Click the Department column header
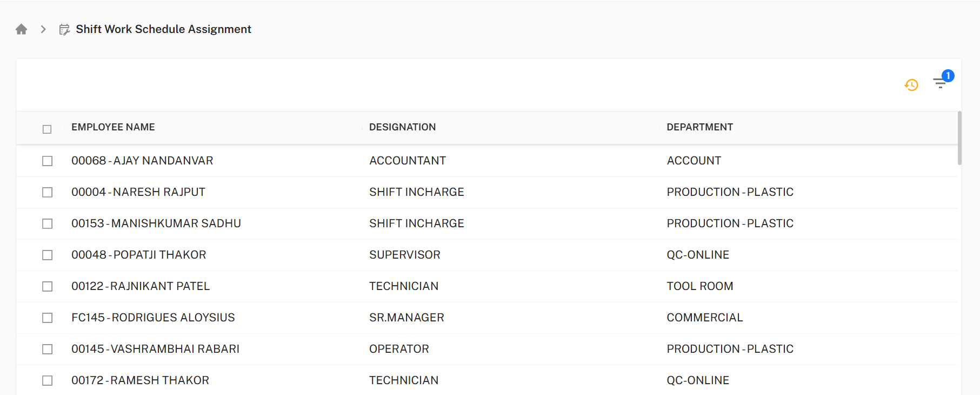This screenshot has height=395, width=980. pos(699,127)
